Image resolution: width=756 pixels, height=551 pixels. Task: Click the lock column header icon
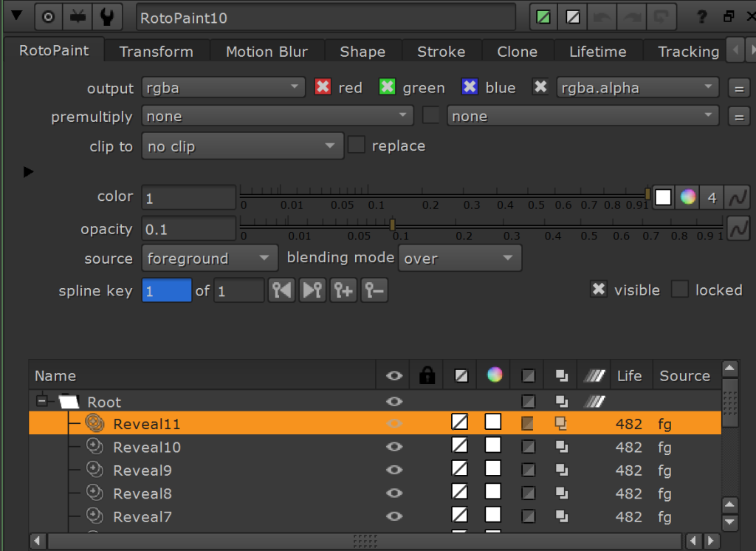tap(427, 375)
